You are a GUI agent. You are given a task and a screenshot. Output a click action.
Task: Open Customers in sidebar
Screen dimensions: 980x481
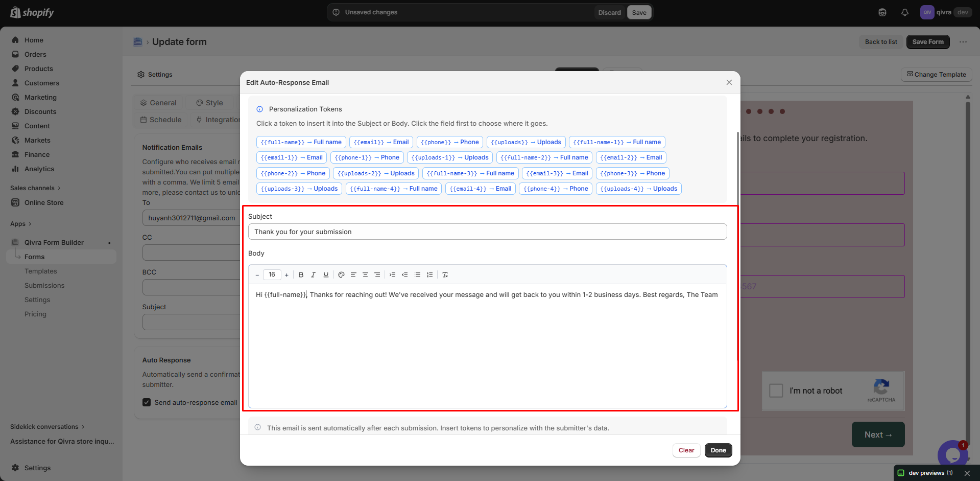42,83
